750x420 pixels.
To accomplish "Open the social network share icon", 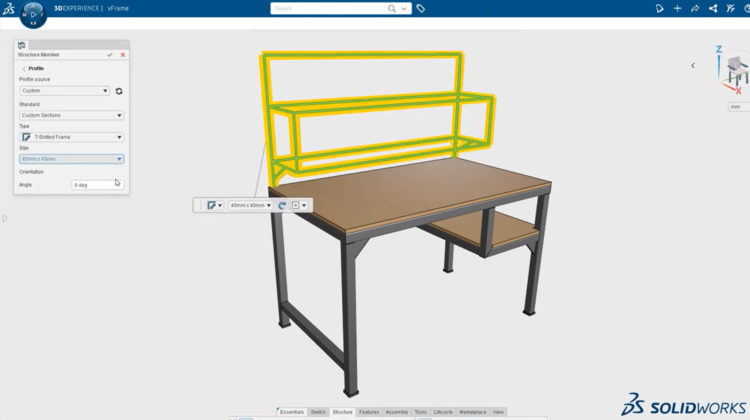I will (x=713, y=8).
